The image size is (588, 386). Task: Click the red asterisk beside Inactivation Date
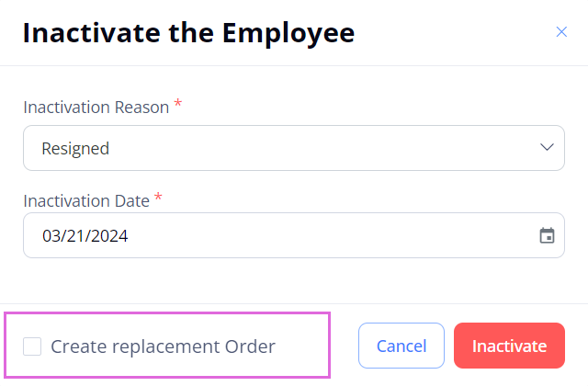pyautogui.click(x=158, y=197)
